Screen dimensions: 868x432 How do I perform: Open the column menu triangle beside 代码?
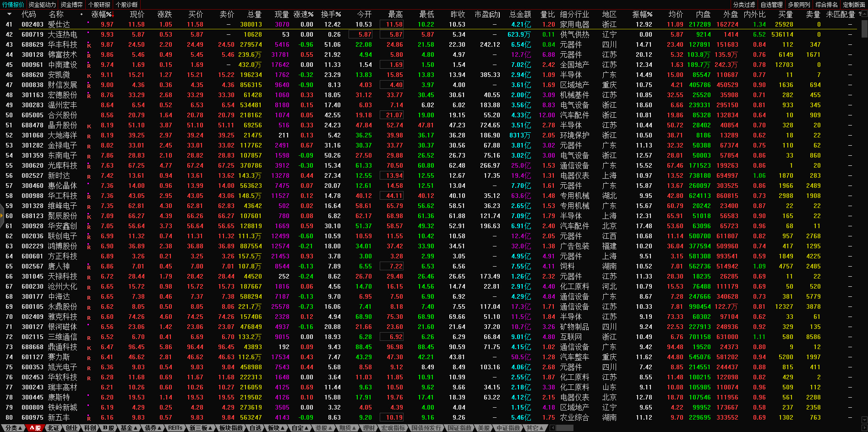(9, 14)
